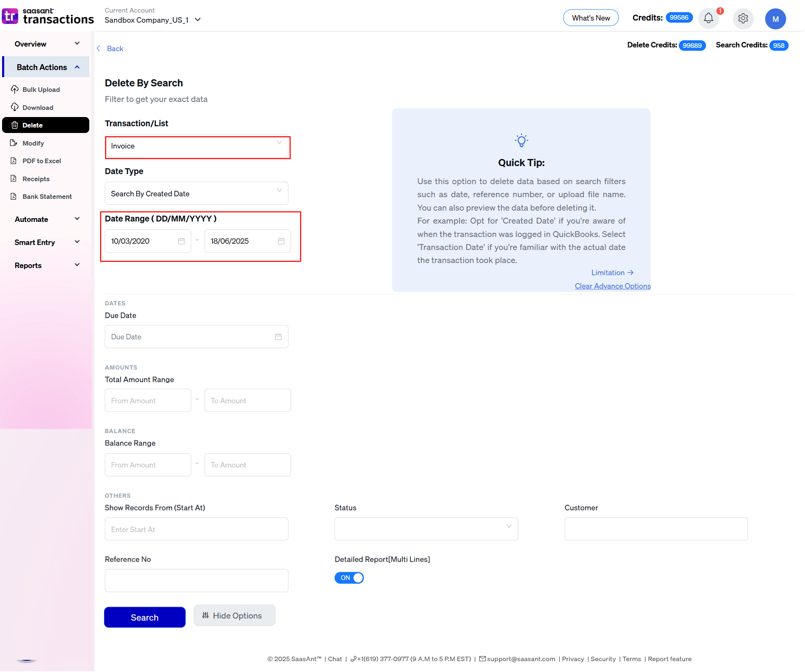Open the Terms footer link
The height and width of the screenshot is (672, 805).
631,659
